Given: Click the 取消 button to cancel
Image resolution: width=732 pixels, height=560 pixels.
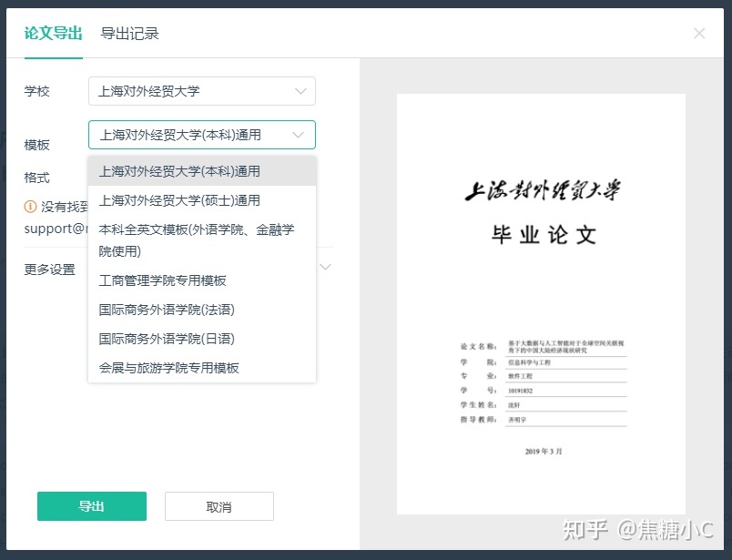Looking at the screenshot, I should (x=219, y=506).
